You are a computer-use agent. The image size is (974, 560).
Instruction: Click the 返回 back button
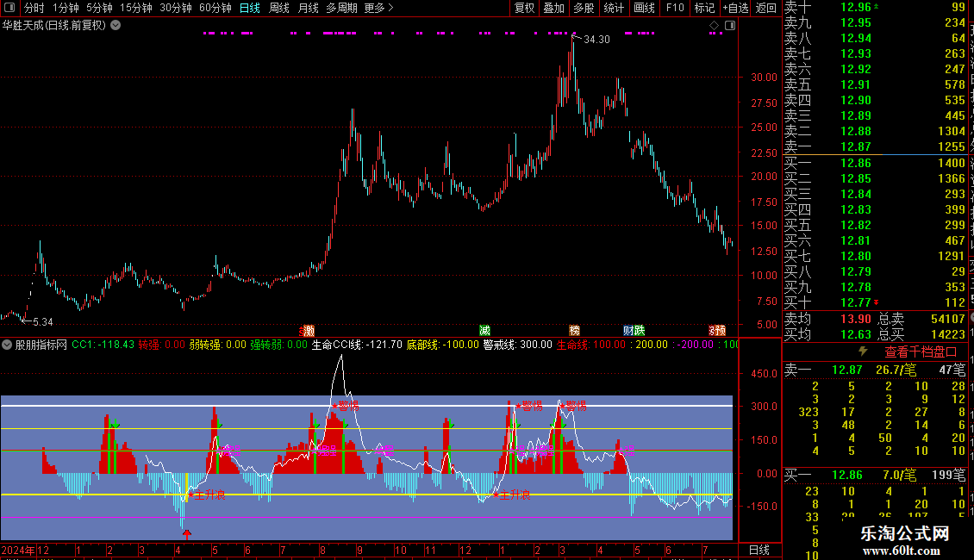click(x=766, y=8)
